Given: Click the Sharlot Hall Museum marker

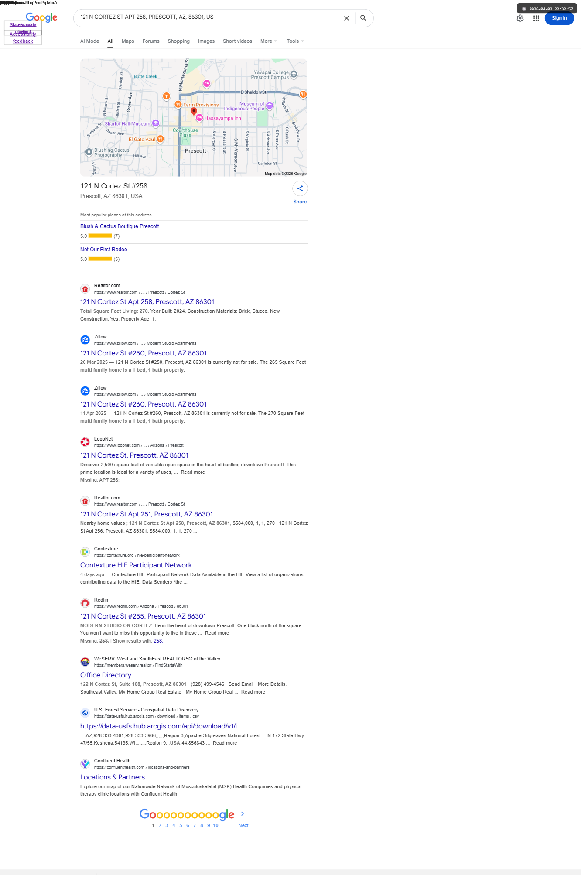Looking at the screenshot, I should pos(155,123).
